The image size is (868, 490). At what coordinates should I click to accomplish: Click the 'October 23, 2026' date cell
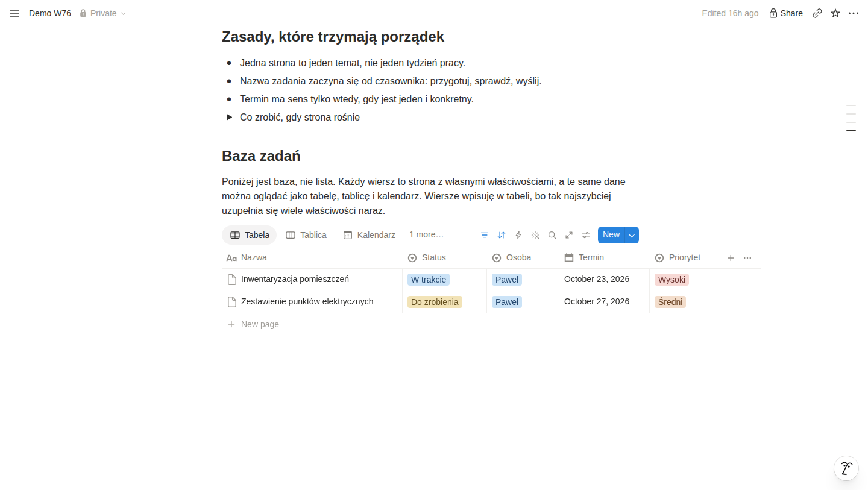point(605,280)
